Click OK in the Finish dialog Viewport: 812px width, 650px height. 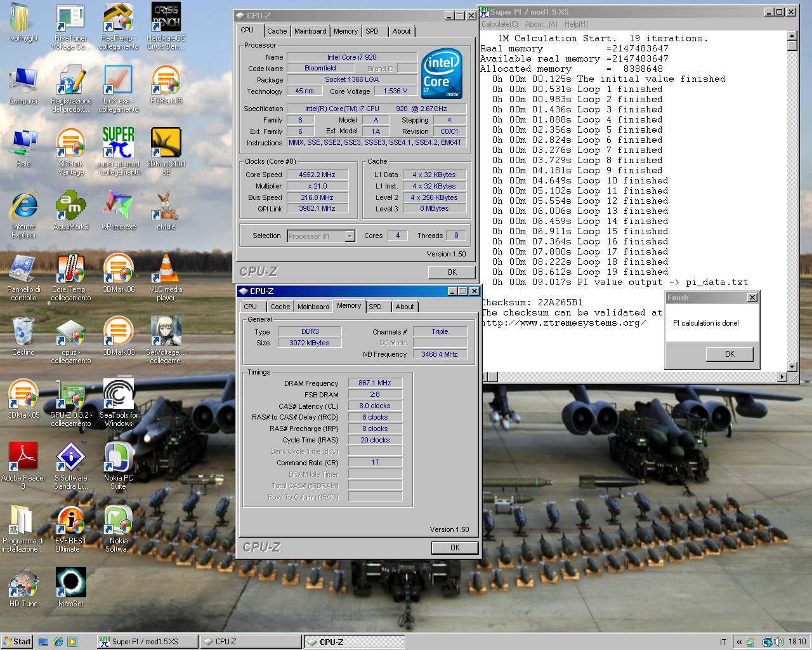coord(730,354)
